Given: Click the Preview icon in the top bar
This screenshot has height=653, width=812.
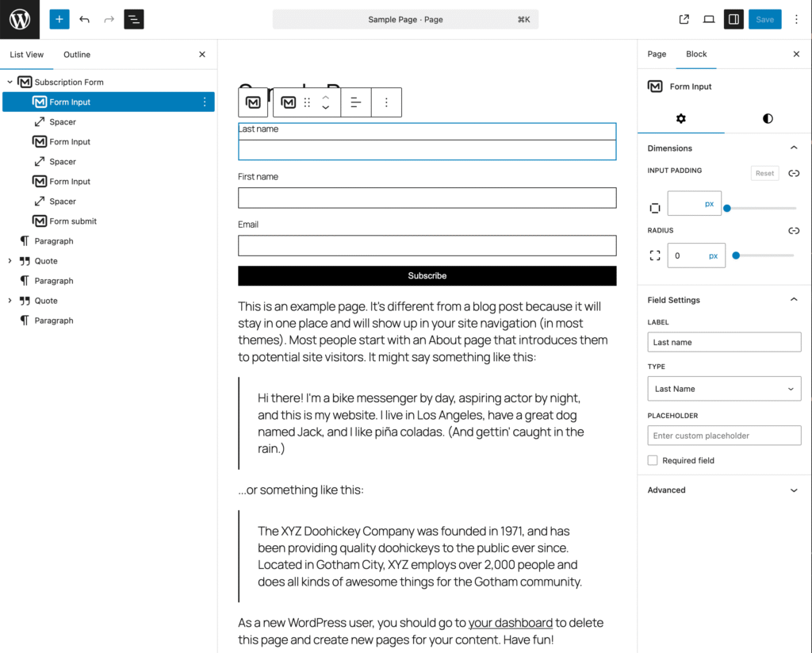Looking at the screenshot, I should pos(708,18).
